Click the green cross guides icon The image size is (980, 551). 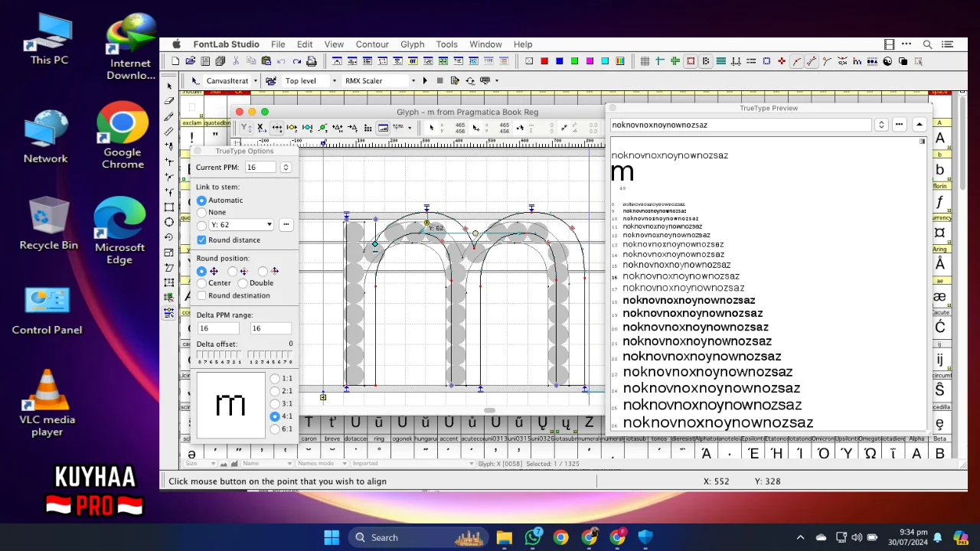click(675, 61)
